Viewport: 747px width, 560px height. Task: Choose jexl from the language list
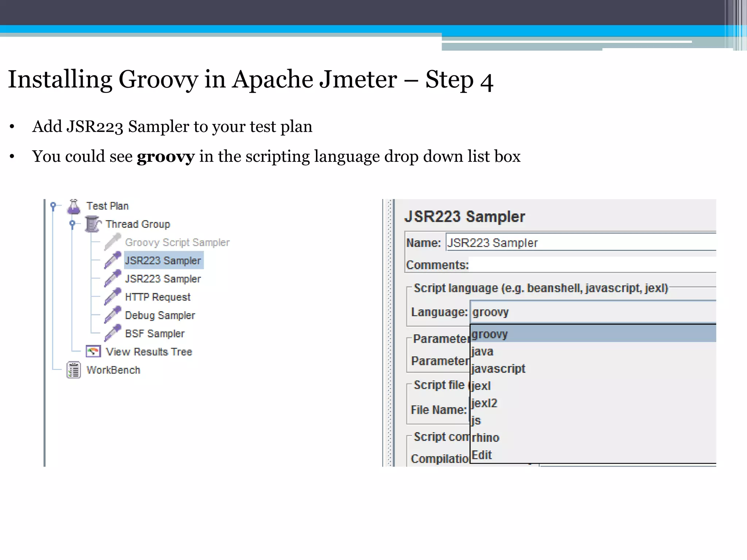click(593, 385)
